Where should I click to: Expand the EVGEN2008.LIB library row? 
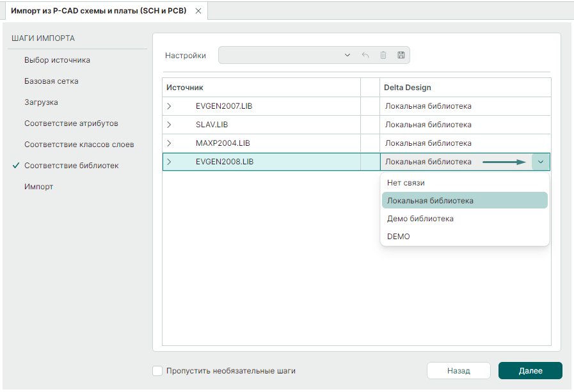pyautogui.click(x=169, y=162)
